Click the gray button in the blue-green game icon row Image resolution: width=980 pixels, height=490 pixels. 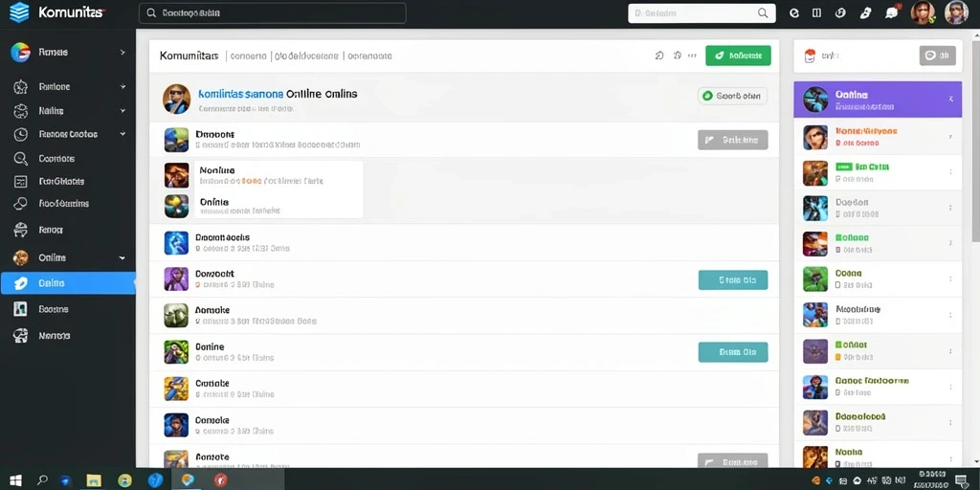[732, 140]
